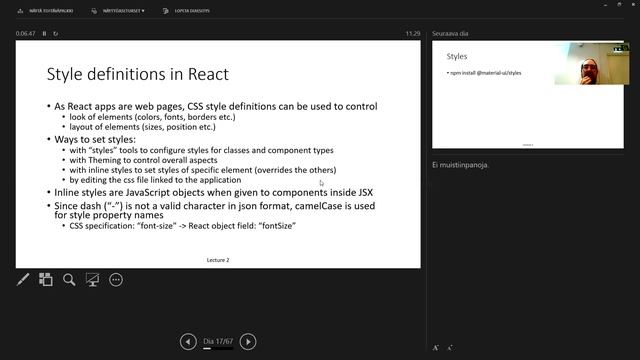The width and height of the screenshot is (640, 360).
Task: Click the elapsed time 0.06.47 display
Action: [x=25, y=33]
